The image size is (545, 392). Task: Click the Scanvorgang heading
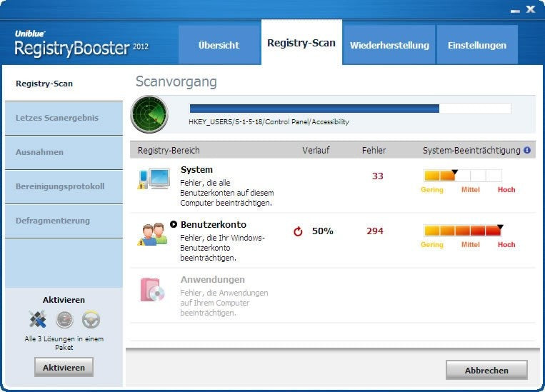tap(176, 81)
